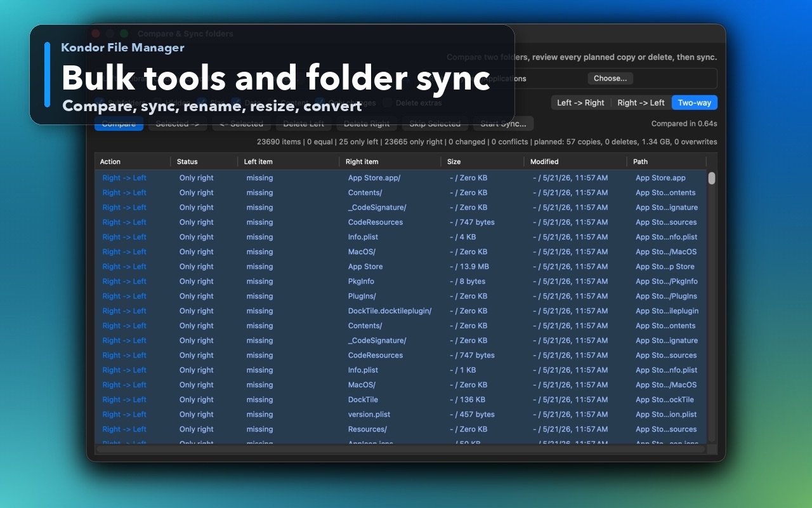Click the Delete Right button

pyautogui.click(x=366, y=124)
